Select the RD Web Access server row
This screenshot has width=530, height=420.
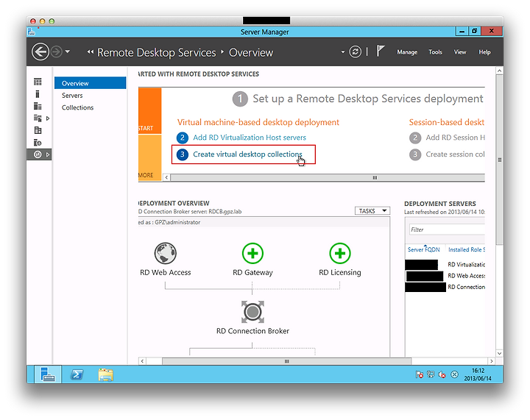point(445,276)
